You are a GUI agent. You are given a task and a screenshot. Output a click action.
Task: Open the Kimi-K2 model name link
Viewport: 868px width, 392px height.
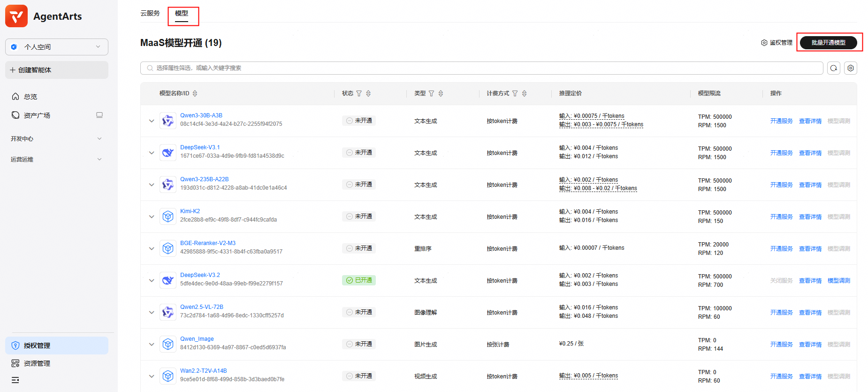pos(190,211)
